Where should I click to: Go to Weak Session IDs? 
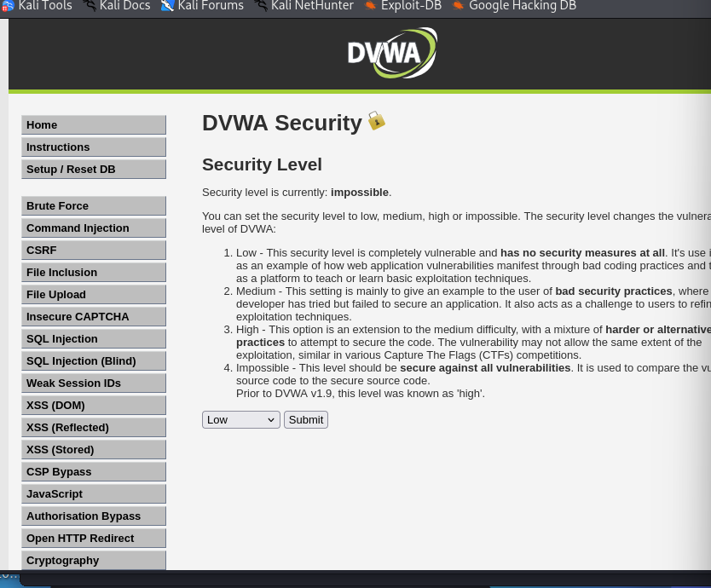click(x=94, y=383)
